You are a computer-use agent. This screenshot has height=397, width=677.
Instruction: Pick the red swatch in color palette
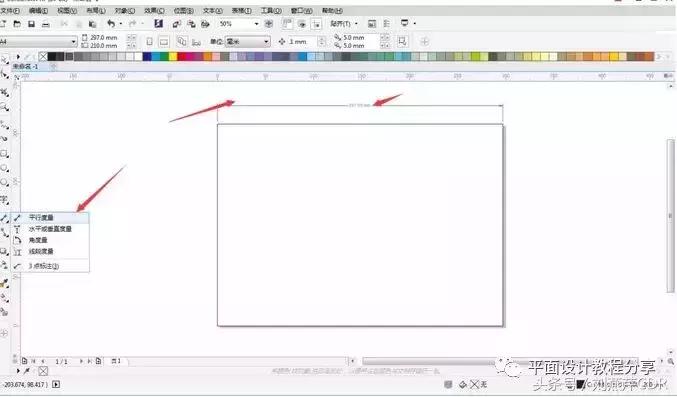[182, 56]
